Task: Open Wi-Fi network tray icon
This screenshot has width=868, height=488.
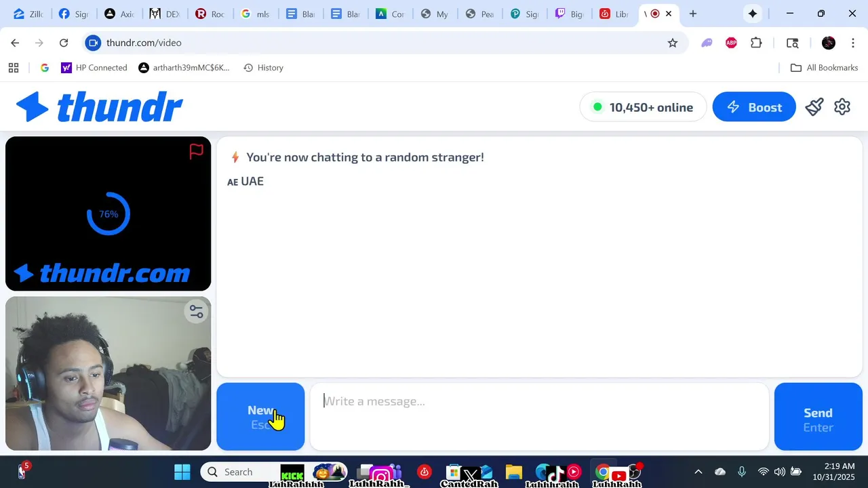Action: (x=763, y=472)
